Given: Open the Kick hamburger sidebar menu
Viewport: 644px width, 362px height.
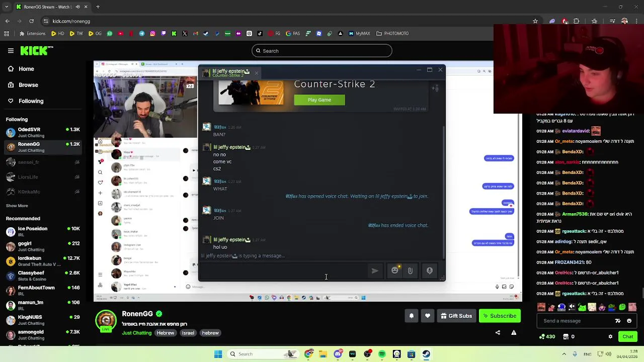Looking at the screenshot, I should 11,51.
